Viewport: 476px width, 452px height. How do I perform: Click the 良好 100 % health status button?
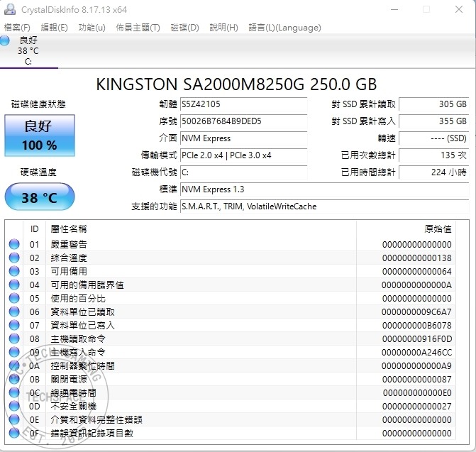tap(40, 136)
